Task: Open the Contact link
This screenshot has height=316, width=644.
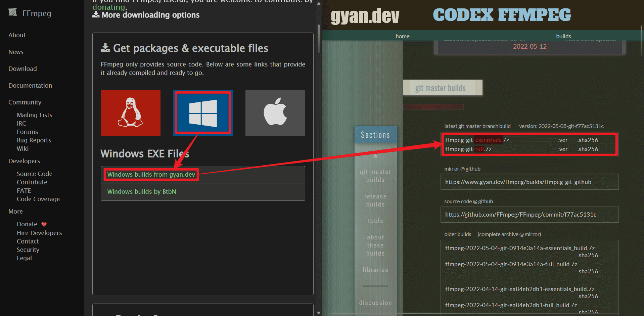Action: pyautogui.click(x=28, y=241)
